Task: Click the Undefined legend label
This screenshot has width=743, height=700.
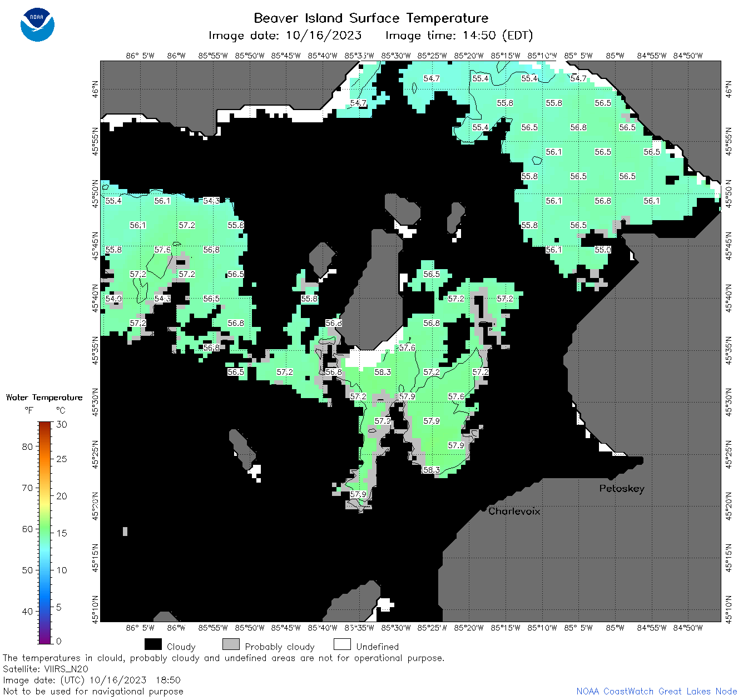Action: click(x=378, y=647)
